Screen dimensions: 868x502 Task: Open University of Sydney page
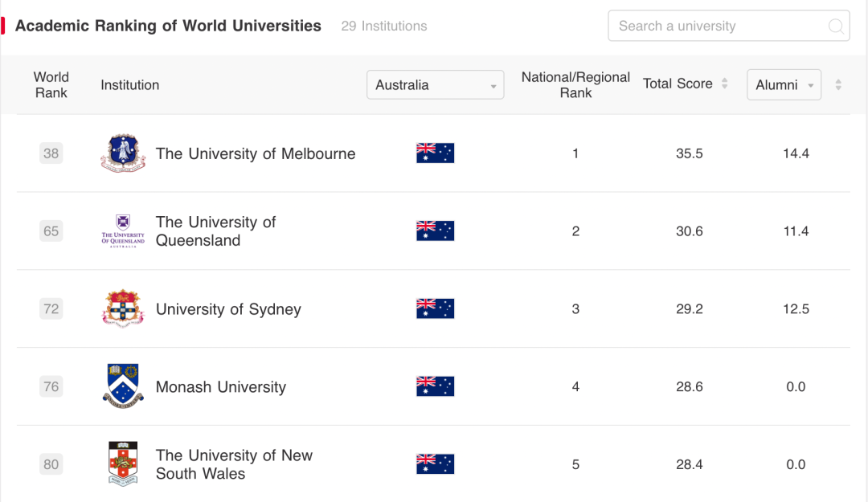[228, 309]
